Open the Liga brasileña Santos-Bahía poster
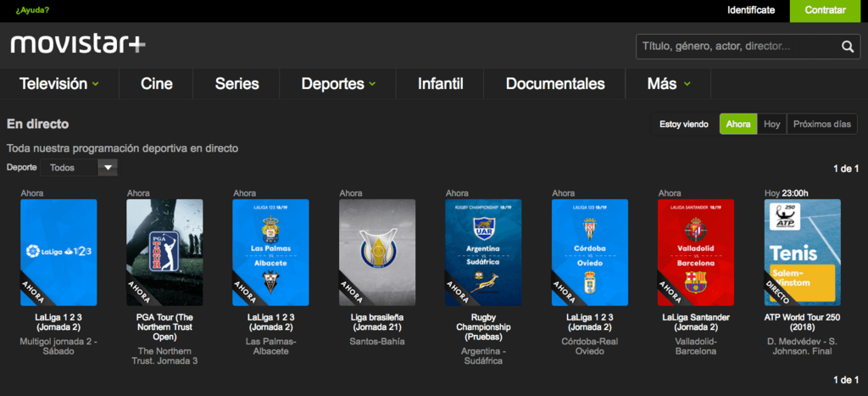Viewport: 868px width, 396px height. (x=377, y=252)
